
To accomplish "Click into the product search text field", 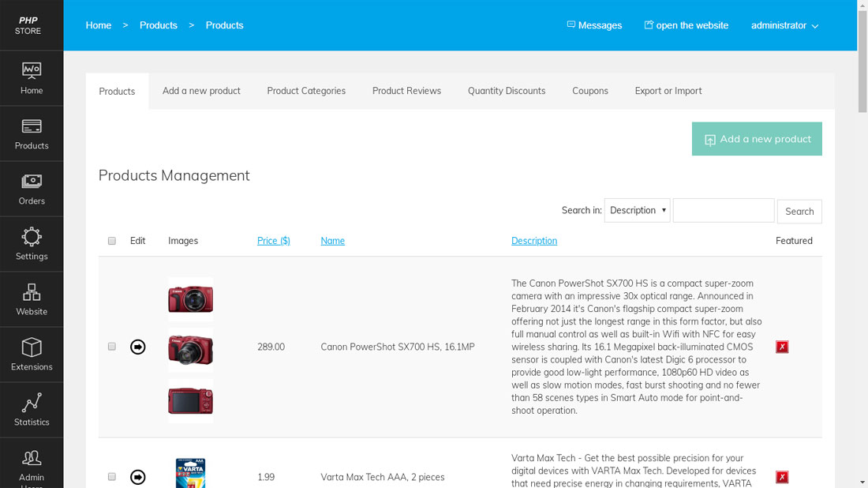I will 724,211.
